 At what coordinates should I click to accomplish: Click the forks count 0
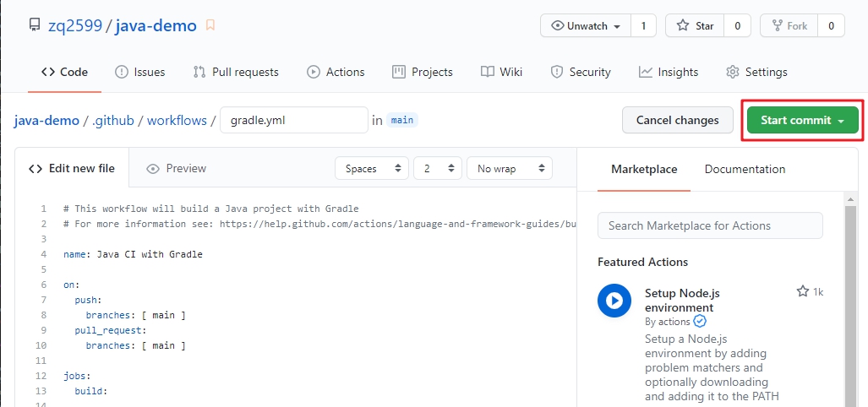point(831,26)
